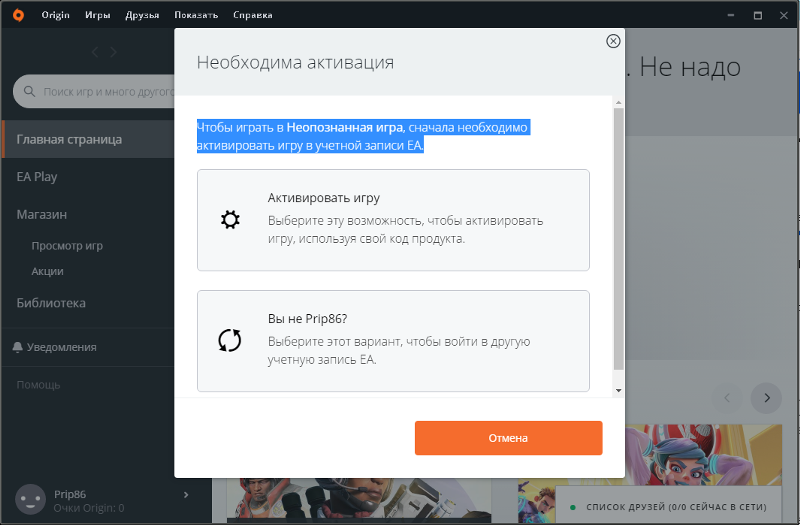The height and width of the screenshot is (525, 800).
Task: Open the Origin menu
Action: click(x=55, y=15)
